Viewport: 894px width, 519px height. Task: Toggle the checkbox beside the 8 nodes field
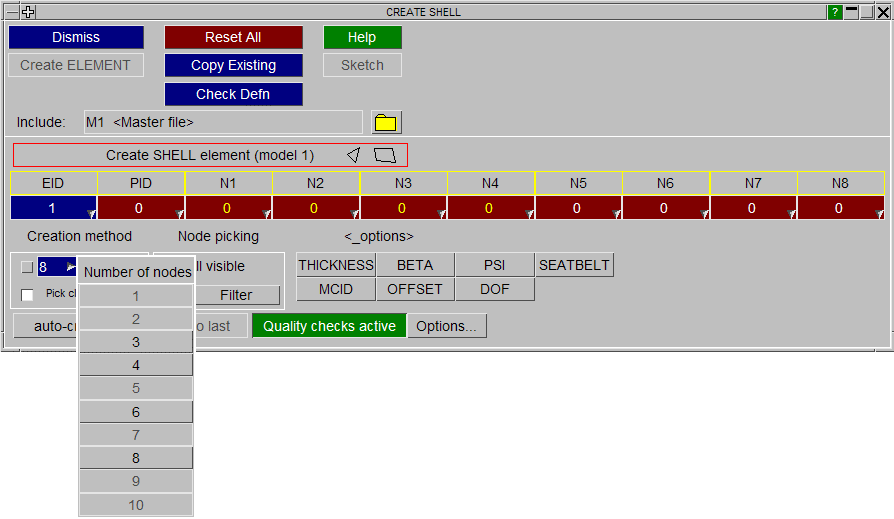[27, 267]
